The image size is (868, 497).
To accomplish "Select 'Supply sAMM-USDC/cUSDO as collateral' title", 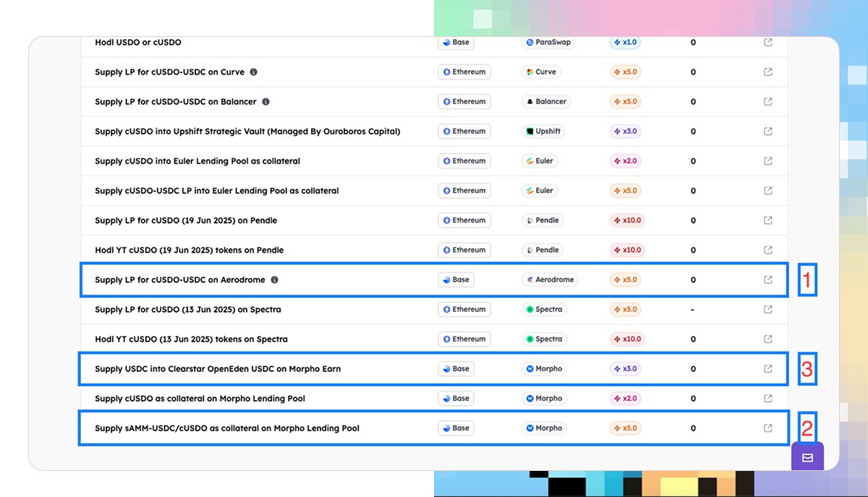I will [227, 428].
